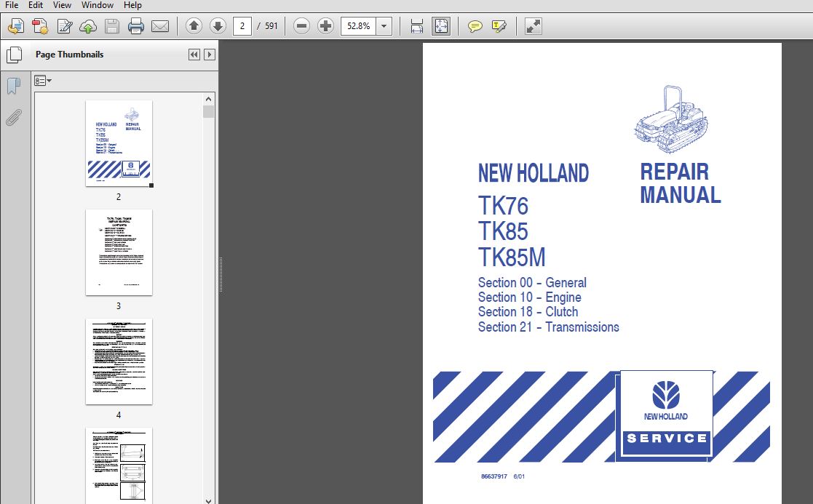The width and height of the screenshot is (813, 504).
Task: Open the View menu
Action: pos(62,5)
